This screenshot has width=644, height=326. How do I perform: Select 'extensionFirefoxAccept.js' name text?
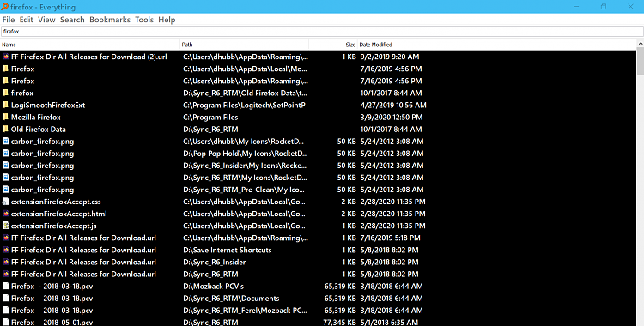(x=54, y=226)
